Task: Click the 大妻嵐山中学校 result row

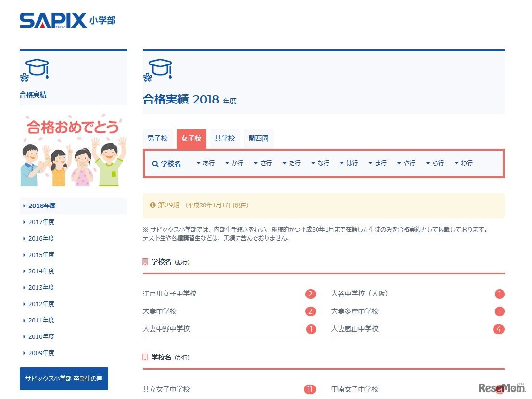Action: tap(355, 329)
